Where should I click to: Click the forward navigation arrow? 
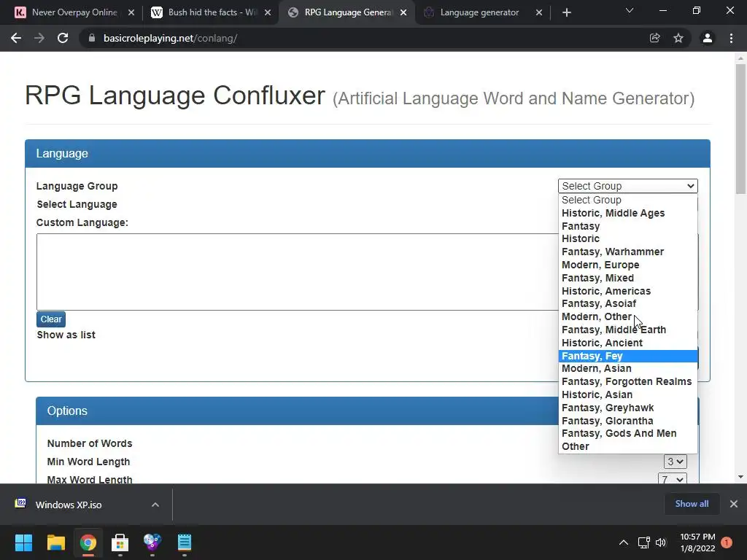click(39, 38)
